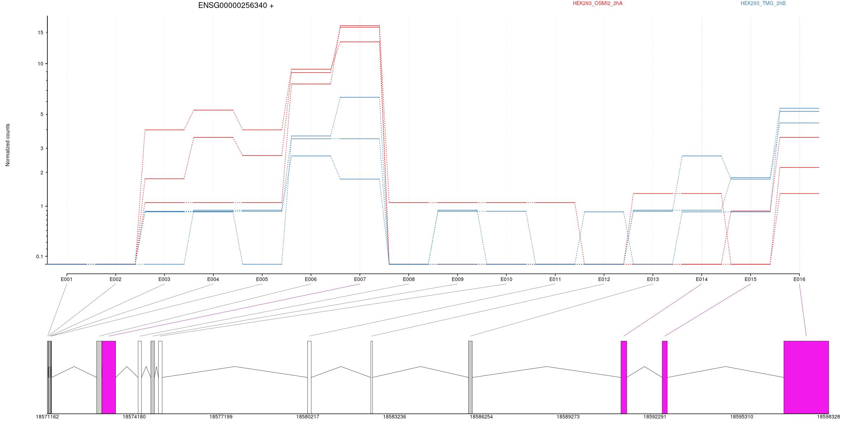Click the top red line at E006
Image resolution: width=868 pixels, height=434 pixels.
tap(311, 69)
